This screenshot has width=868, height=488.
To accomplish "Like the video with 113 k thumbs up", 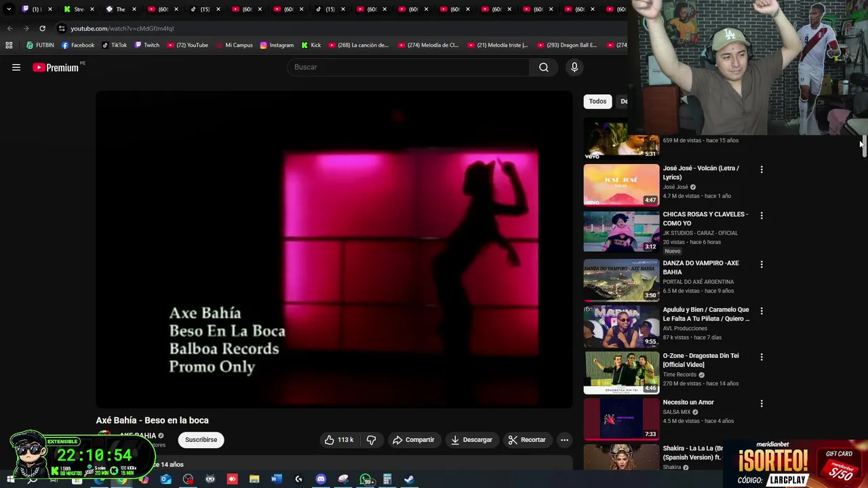I will coord(339,440).
